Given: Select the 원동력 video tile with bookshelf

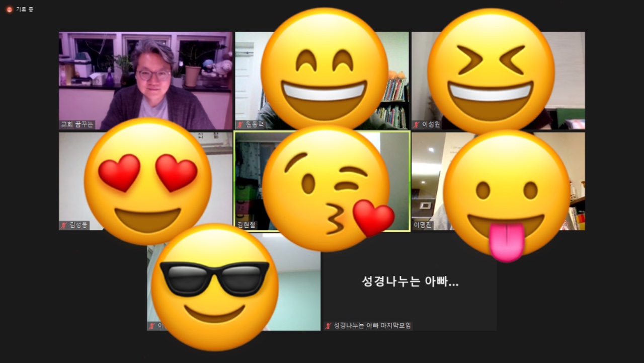Looking at the screenshot, I should pyautogui.click(x=322, y=81).
